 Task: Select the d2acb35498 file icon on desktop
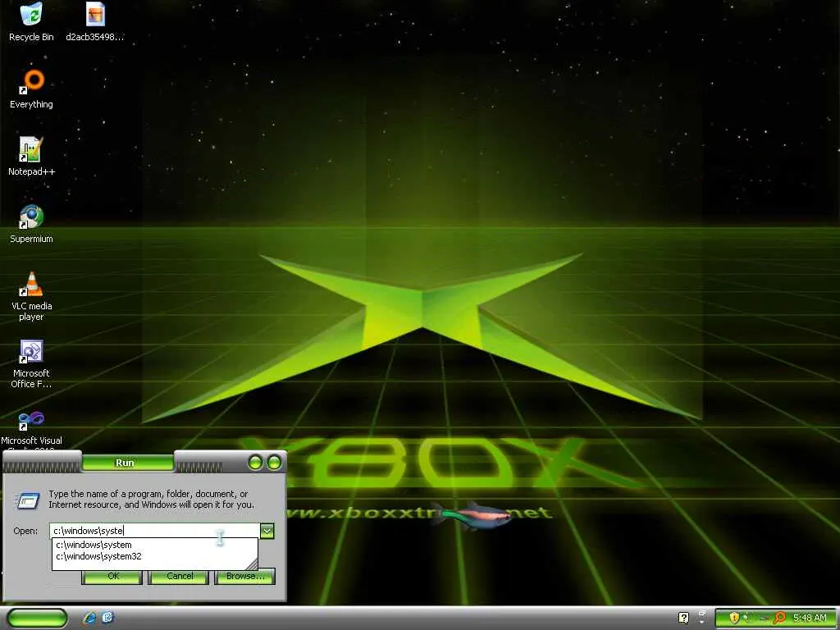[95, 21]
